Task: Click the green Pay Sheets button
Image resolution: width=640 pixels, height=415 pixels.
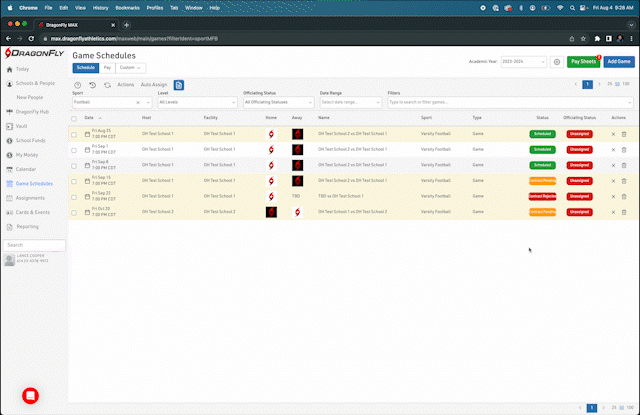Action: pyautogui.click(x=583, y=62)
